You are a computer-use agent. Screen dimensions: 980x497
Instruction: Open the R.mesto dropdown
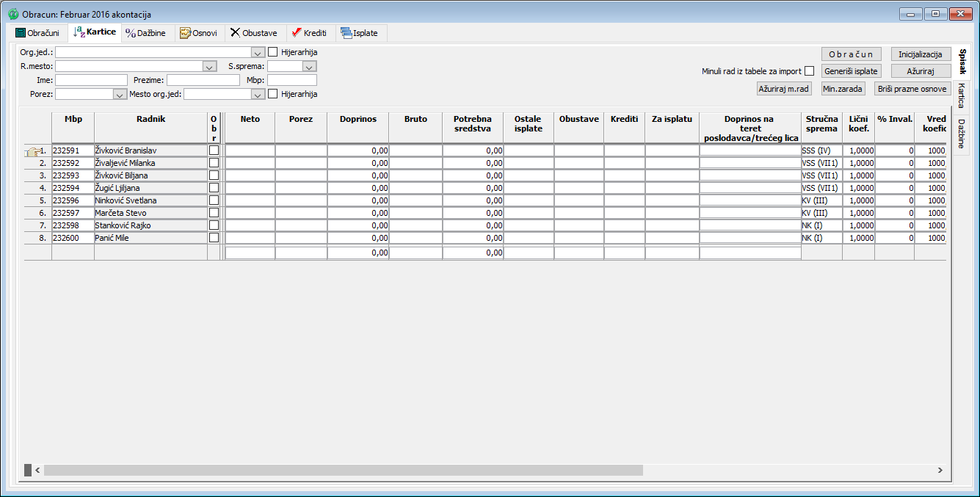210,67
